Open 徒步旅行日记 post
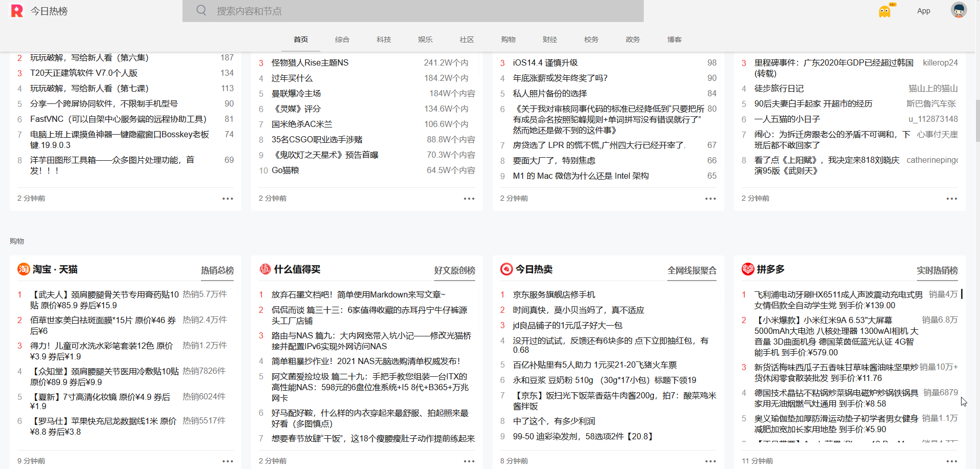The height and width of the screenshot is (469, 980). pos(779,89)
